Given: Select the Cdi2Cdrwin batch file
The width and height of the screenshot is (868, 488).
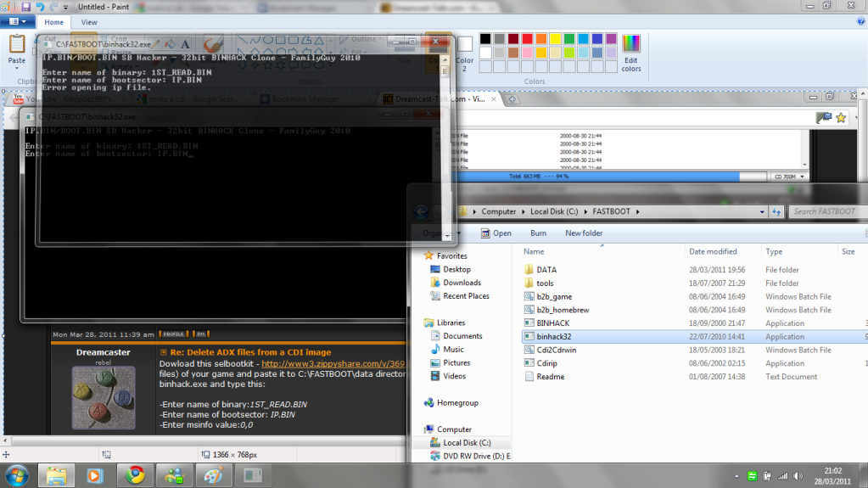Looking at the screenshot, I should point(557,350).
